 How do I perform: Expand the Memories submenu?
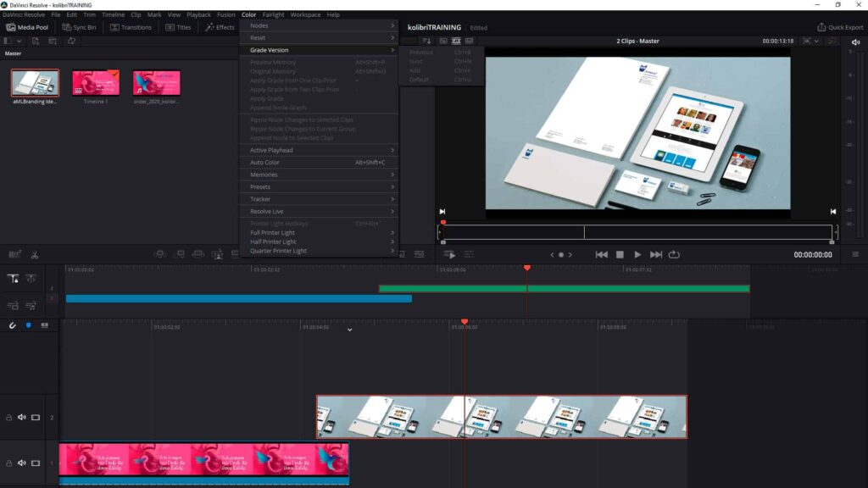tap(319, 175)
